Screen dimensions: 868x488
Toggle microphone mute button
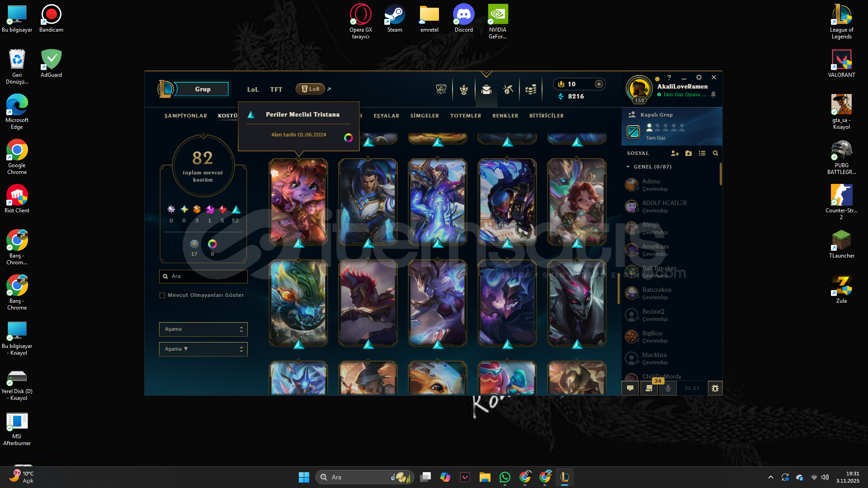pyautogui.click(x=668, y=388)
